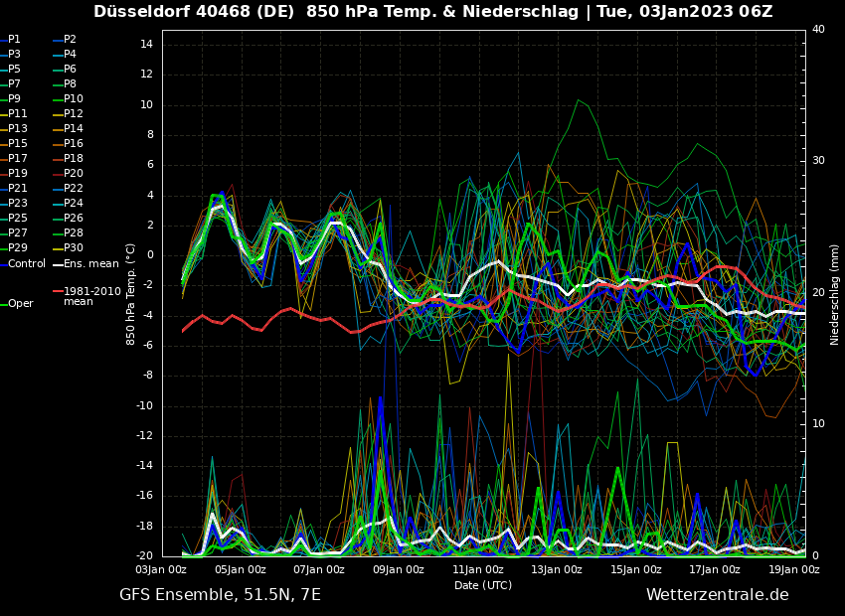Select the P10 legend entry

[x=73, y=99]
